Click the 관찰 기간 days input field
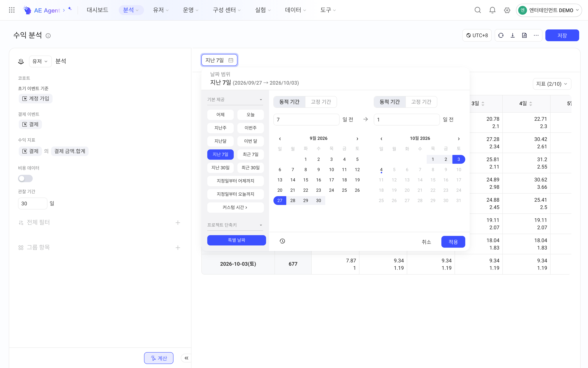Viewport: 588px width, 368px height. [x=33, y=204]
